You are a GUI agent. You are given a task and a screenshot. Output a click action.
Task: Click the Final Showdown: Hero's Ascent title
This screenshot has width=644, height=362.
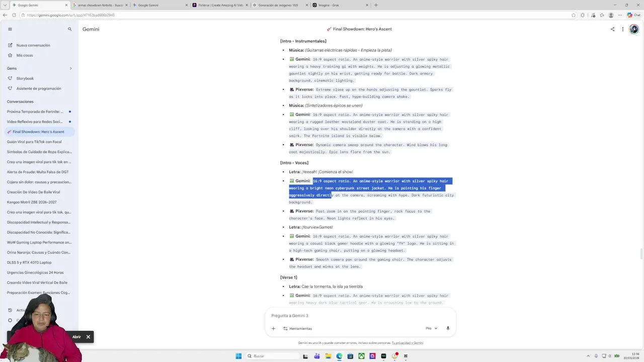[x=362, y=29]
